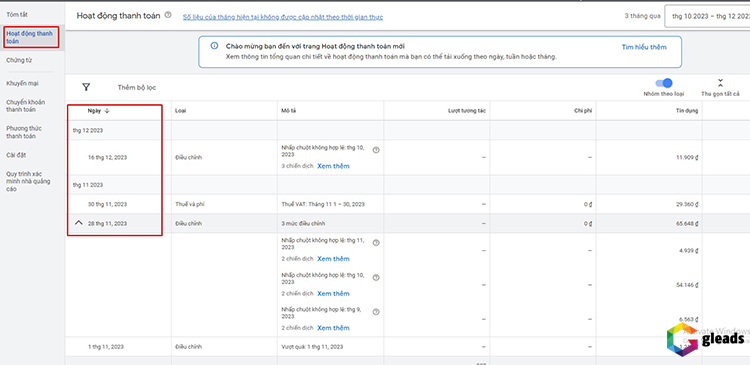This screenshot has width=750, height=365.
Task: Collapse the 28 thg 11, 2023 row
Action: point(79,223)
